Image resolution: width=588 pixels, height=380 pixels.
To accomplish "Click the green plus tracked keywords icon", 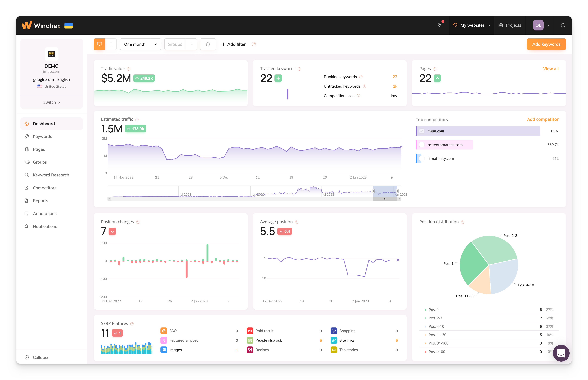I will tap(278, 79).
